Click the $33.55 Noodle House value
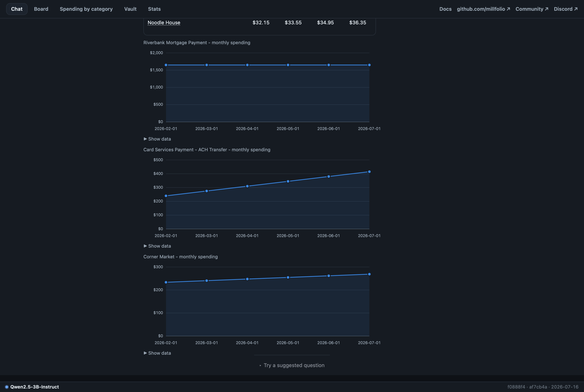 pyautogui.click(x=293, y=22)
